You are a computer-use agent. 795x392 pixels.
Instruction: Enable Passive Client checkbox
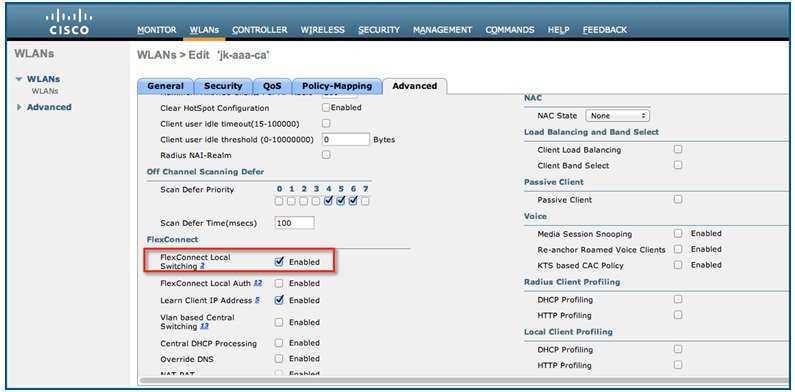tap(678, 199)
